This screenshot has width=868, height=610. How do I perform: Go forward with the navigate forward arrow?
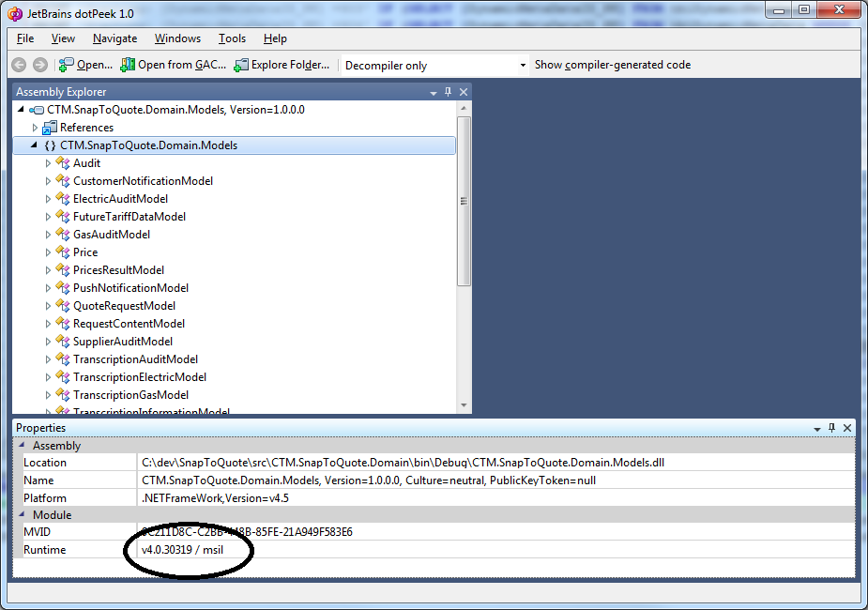tap(39, 65)
